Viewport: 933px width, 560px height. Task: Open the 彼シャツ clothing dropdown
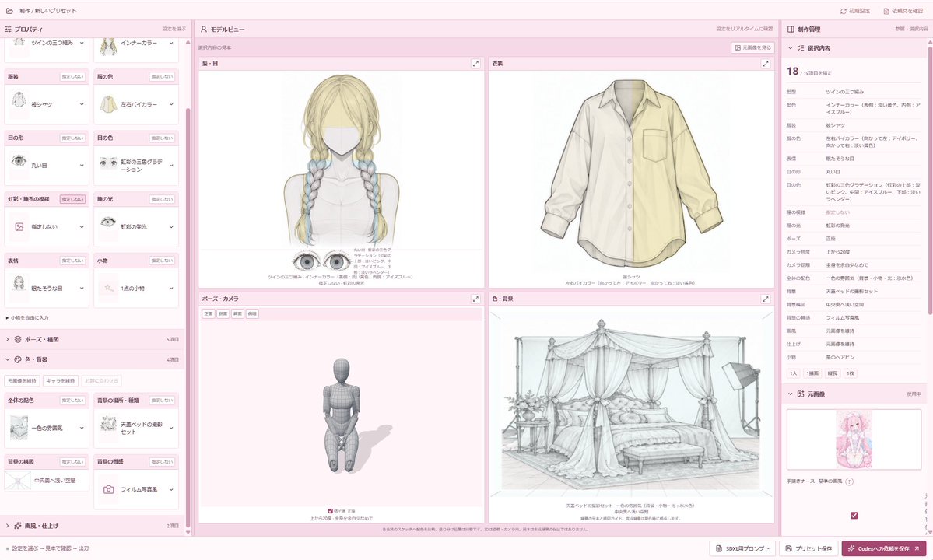pos(47,104)
